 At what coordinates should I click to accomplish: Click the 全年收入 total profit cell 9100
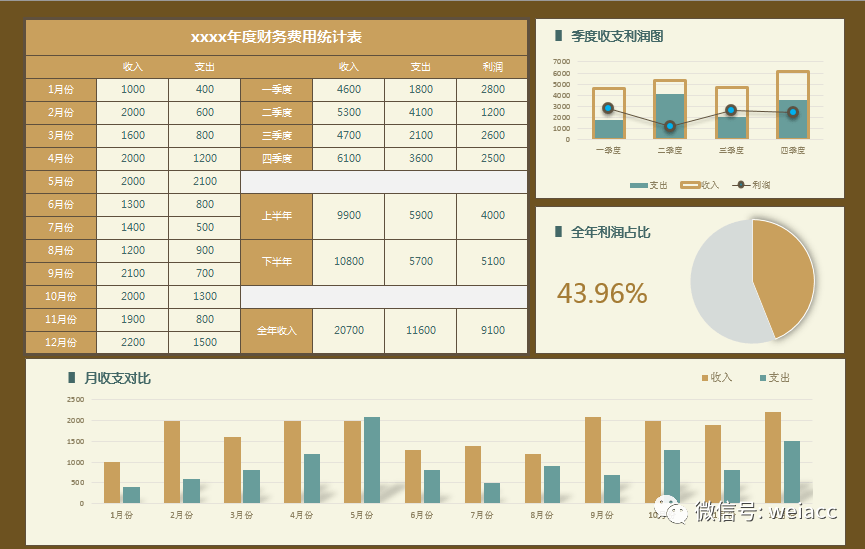pyautogui.click(x=492, y=331)
